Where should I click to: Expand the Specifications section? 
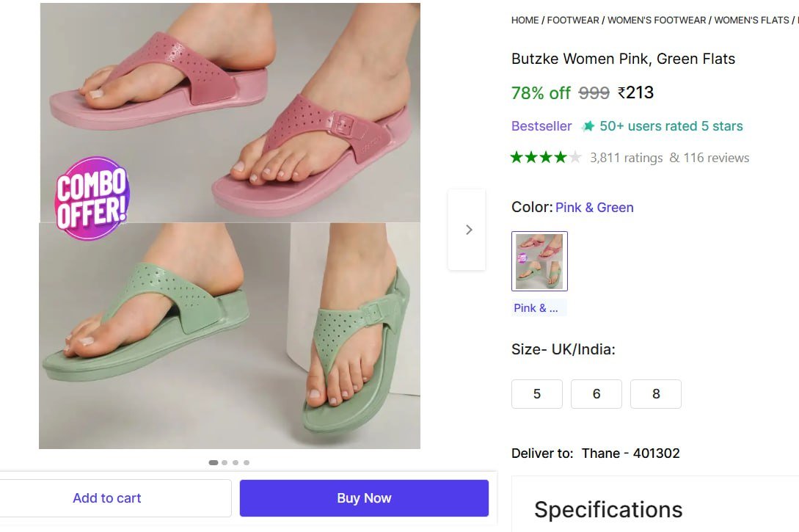point(608,509)
